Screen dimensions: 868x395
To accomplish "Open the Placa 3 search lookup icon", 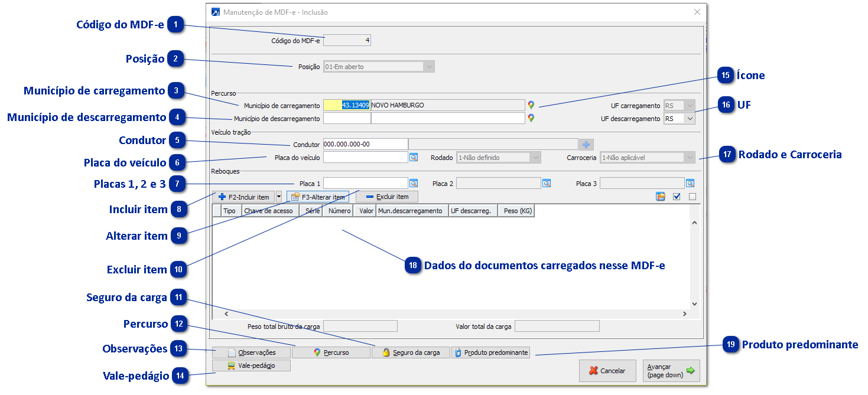I will pos(690,184).
